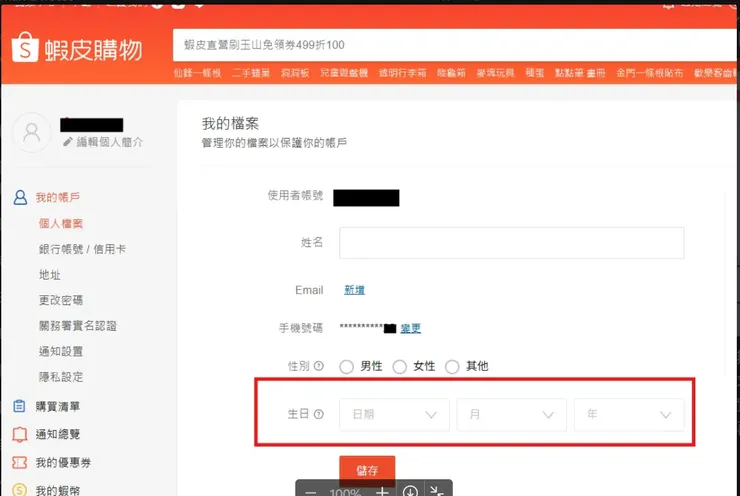Click the 透明行李箱 keyword link

point(403,73)
